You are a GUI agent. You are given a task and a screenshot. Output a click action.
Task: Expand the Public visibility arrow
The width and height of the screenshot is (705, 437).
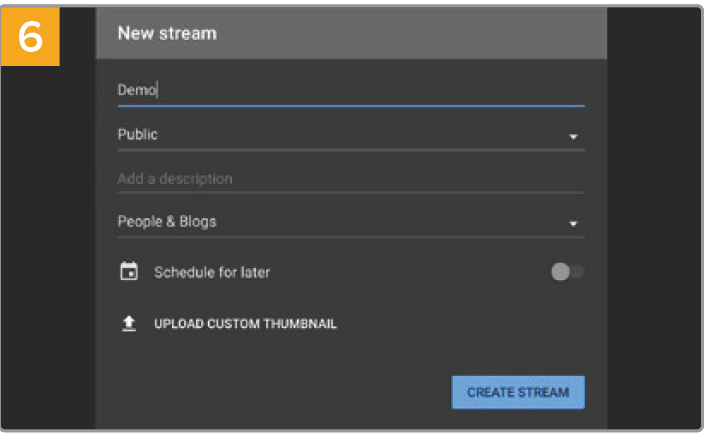tap(573, 136)
